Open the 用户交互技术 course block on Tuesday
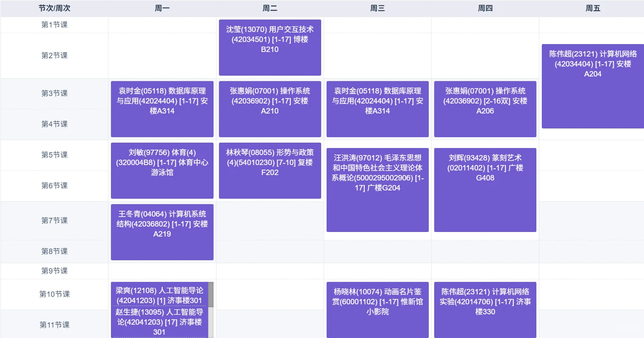644x338 pixels. [x=270, y=47]
